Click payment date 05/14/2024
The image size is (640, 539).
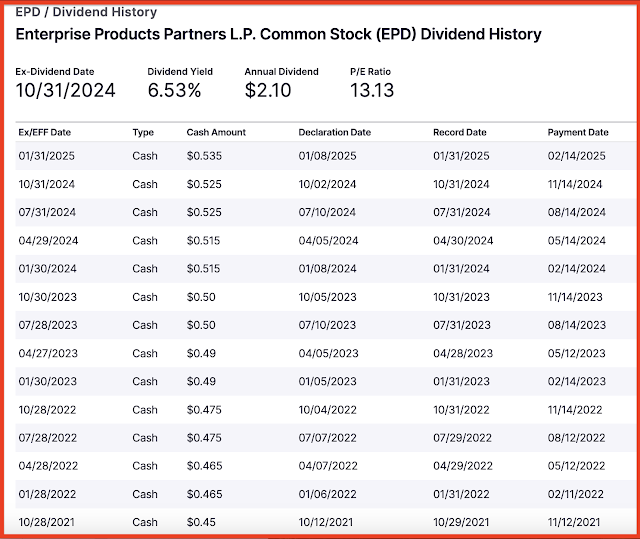(576, 241)
